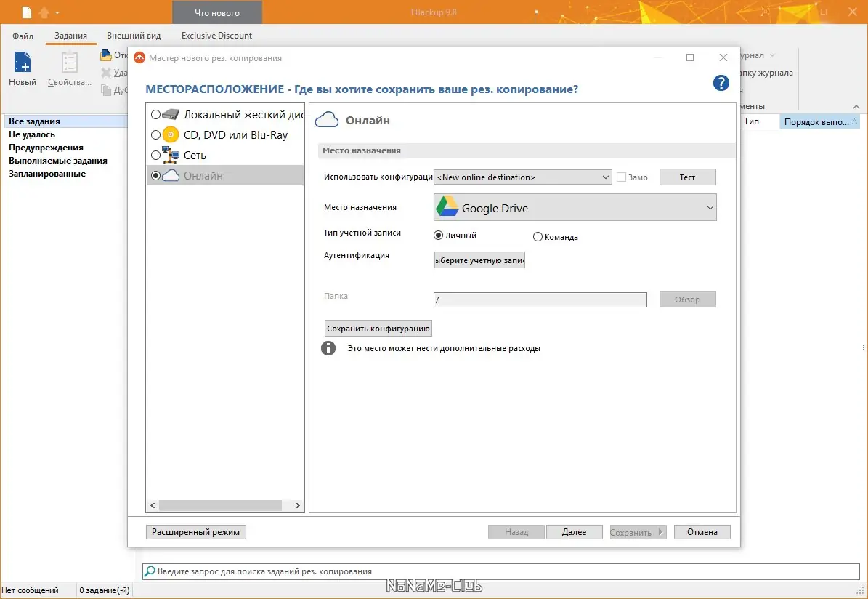Viewport: 868px width, 599px height.
Task: Click the orange up arrow in title bar
Action: 44,12
